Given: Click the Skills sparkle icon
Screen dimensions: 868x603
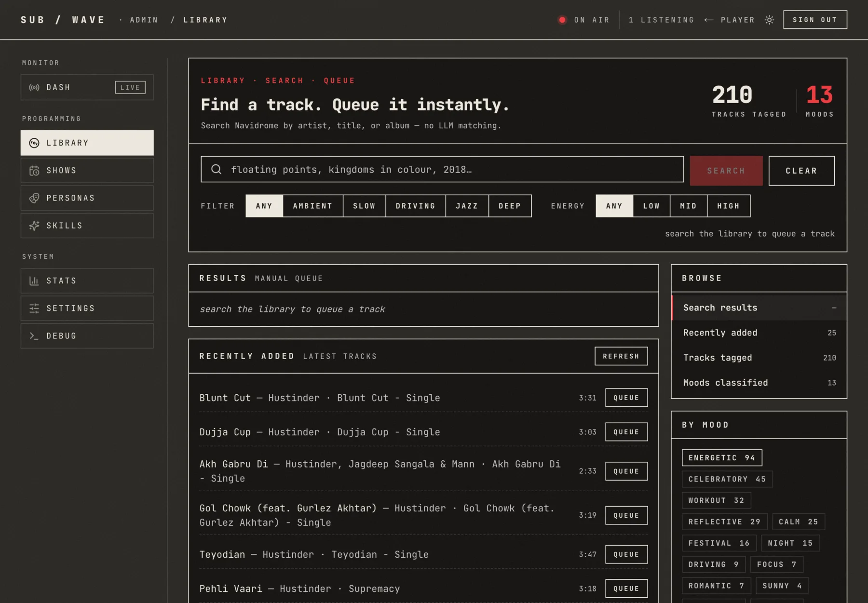Looking at the screenshot, I should [x=34, y=226].
